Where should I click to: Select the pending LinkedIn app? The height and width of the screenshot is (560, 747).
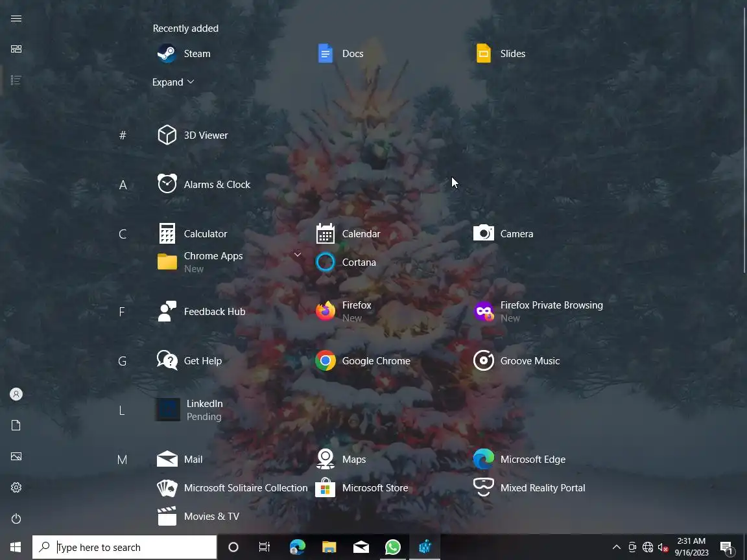189,410
